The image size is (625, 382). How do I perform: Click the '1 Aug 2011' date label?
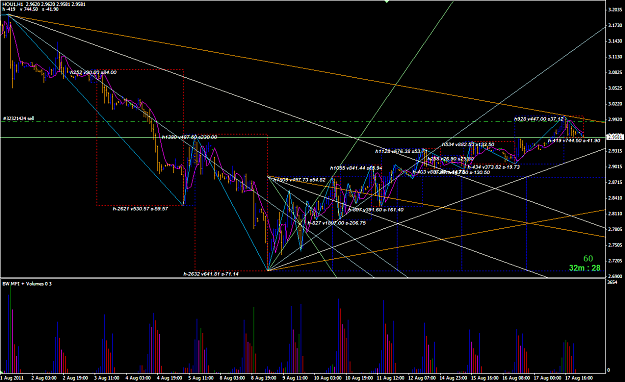(13, 378)
